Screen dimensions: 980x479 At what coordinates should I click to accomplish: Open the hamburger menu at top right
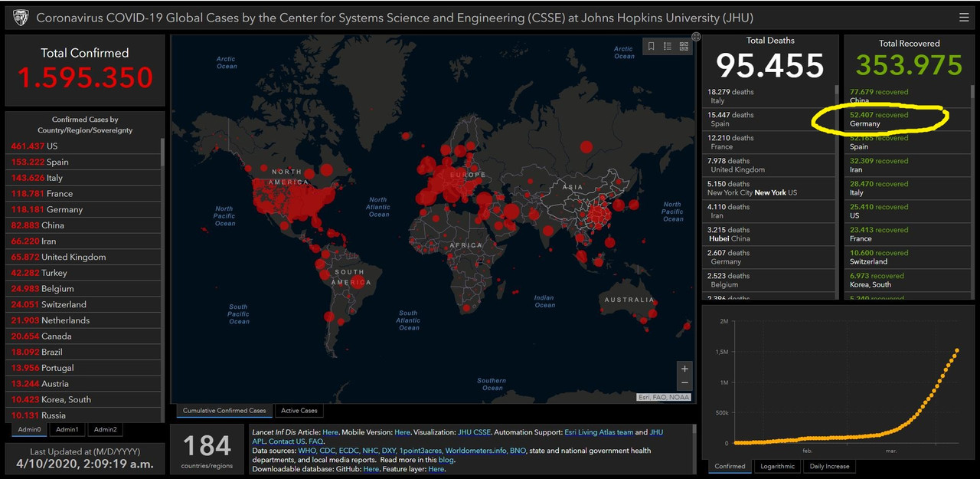(x=963, y=17)
